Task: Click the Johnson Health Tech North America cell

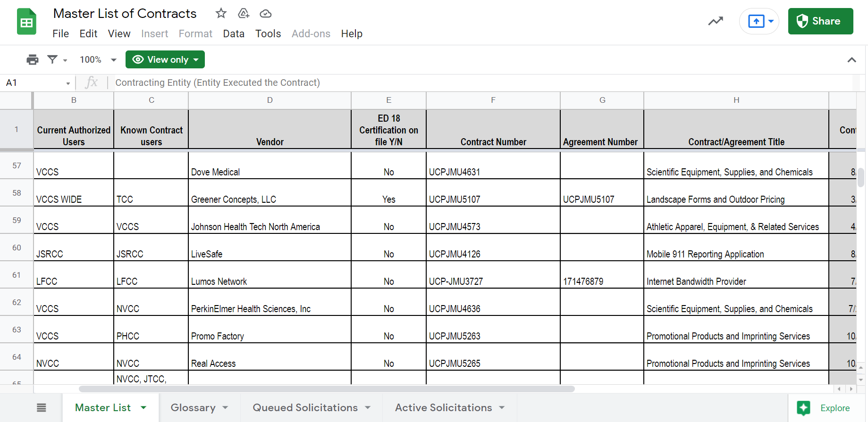Action: (x=270, y=220)
